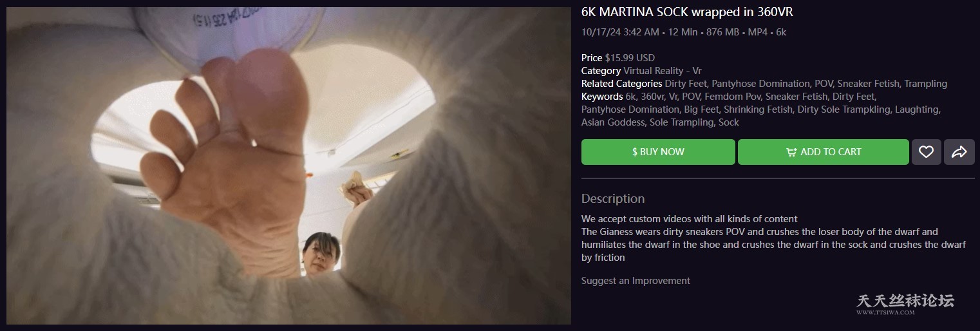Click the ADD TO CART button
This screenshot has width=980, height=331.
pyautogui.click(x=824, y=152)
